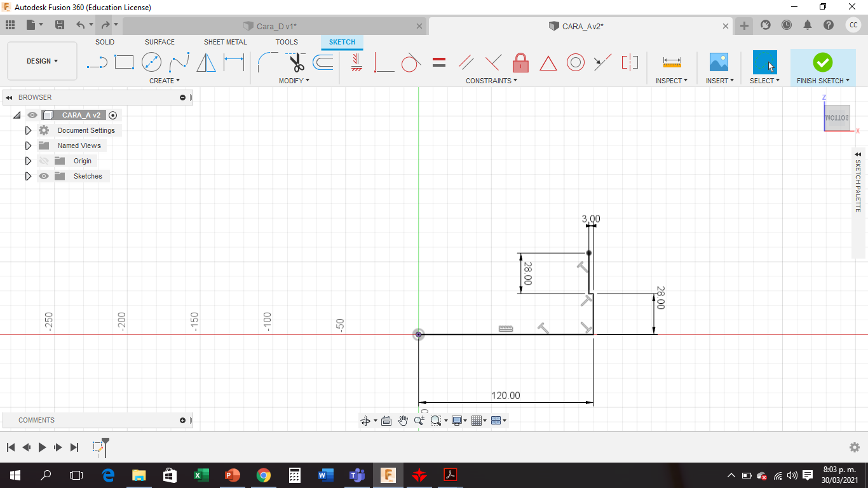Image resolution: width=868 pixels, height=488 pixels.
Task: Open the CONSTRAINTS dropdown menu
Action: pos(492,81)
